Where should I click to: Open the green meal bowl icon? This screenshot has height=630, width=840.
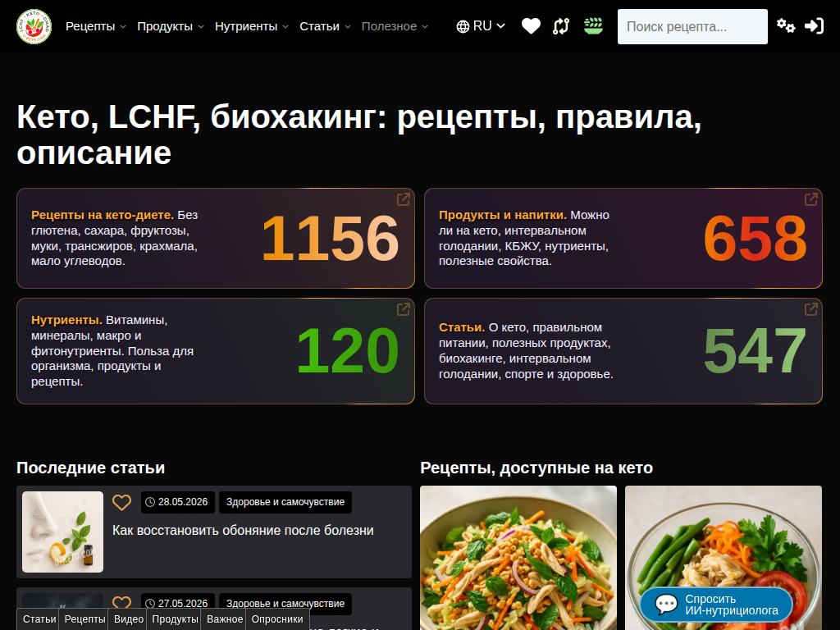(593, 26)
